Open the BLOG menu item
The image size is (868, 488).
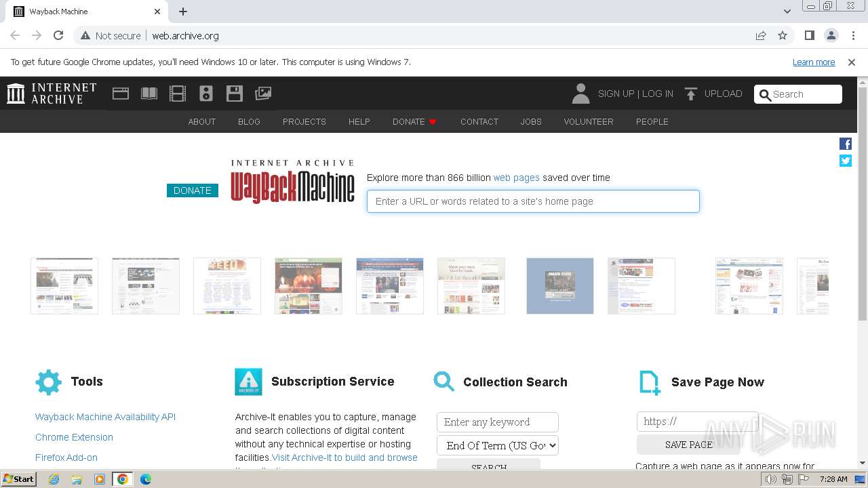[x=249, y=122]
